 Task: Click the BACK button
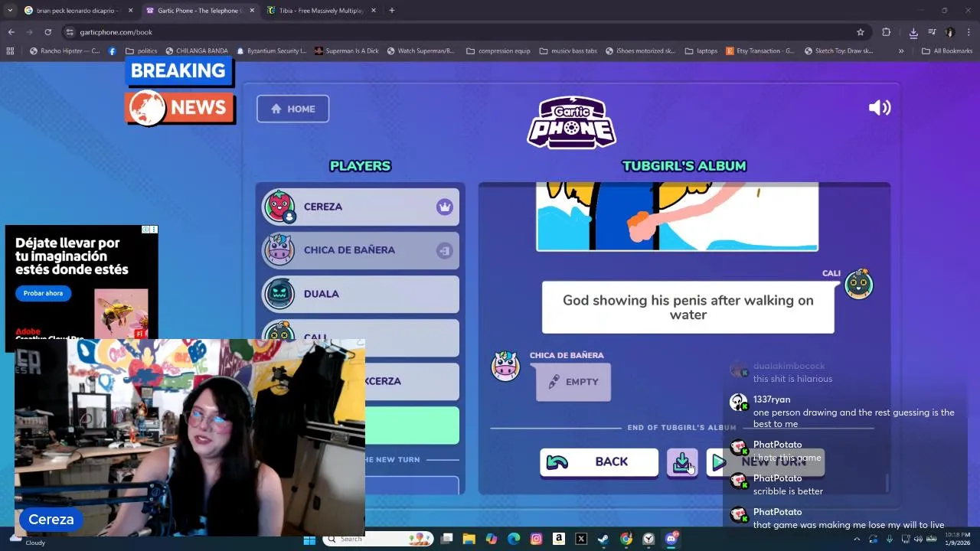599,462
